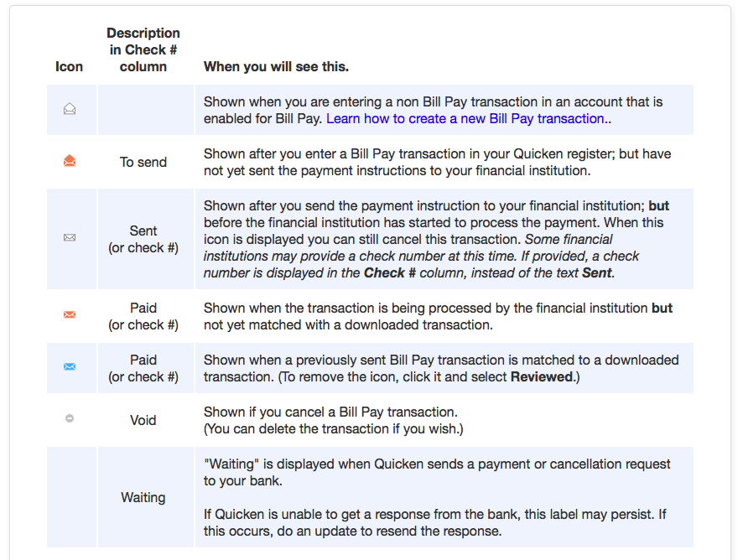Click the "When you will see this." header
The image size is (743, 560).
pyautogui.click(x=276, y=66)
